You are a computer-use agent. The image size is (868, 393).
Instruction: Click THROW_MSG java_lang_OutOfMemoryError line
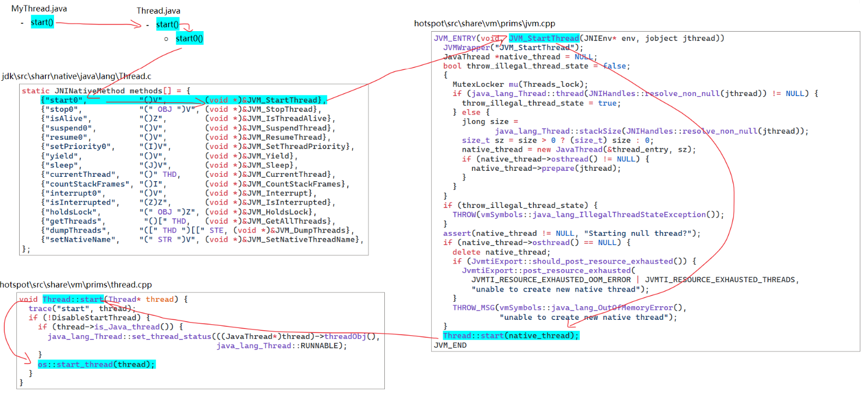[x=569, y=308]
